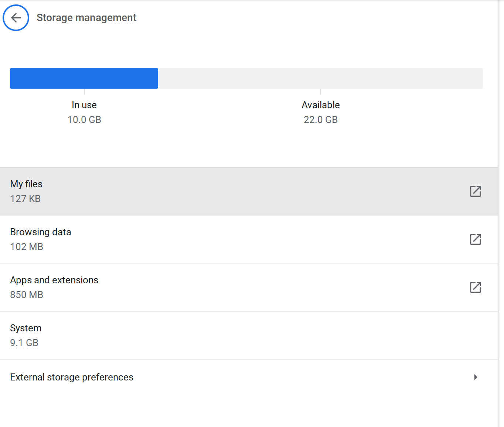
Task: Click the 9.1 GB system size
Action: tap(24, 343)
